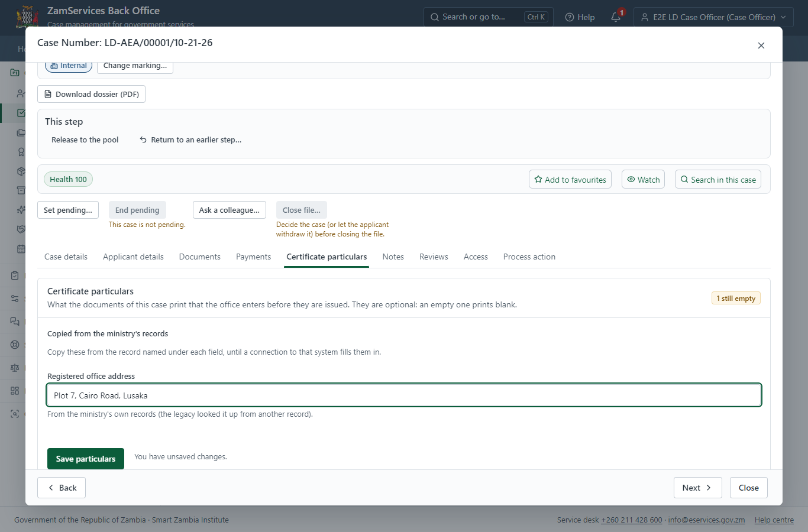Click the grid dashboard icon in the sidebar
This screenshot has height=532, width=808.
(x=15, y=391)
